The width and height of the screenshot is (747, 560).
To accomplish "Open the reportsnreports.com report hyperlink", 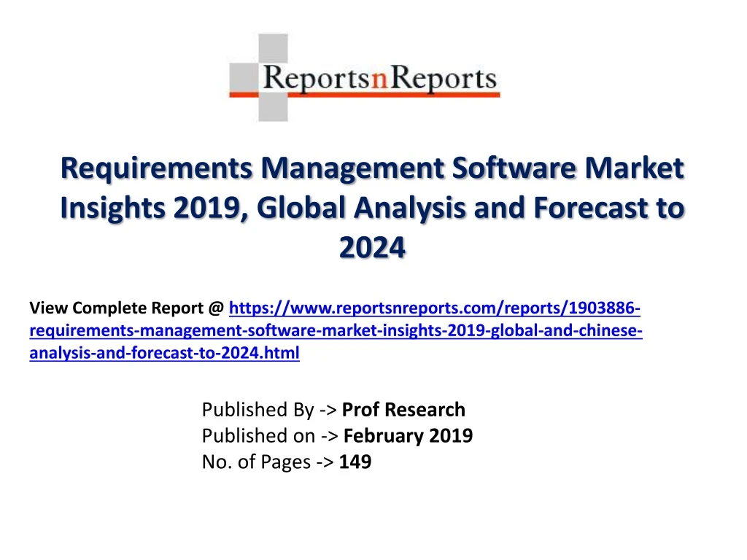I will [x=336, y=330].
